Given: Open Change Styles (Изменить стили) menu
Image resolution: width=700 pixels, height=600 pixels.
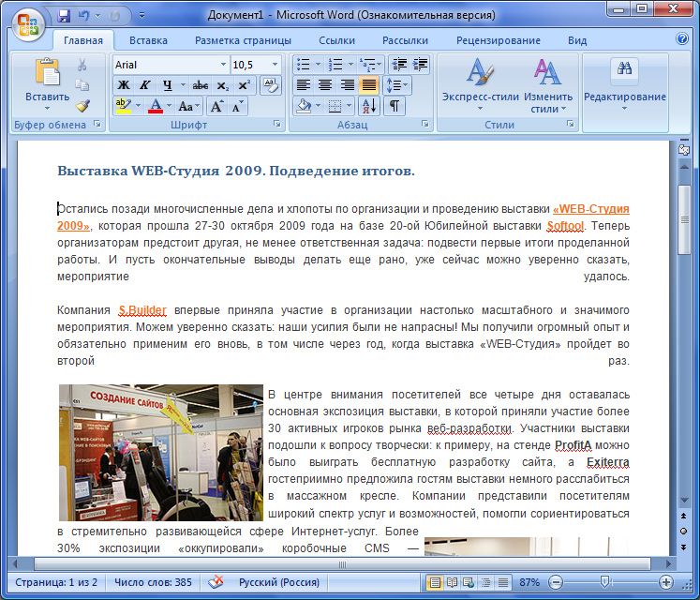Looking at the screenshot, I should (x=548, y=85).
